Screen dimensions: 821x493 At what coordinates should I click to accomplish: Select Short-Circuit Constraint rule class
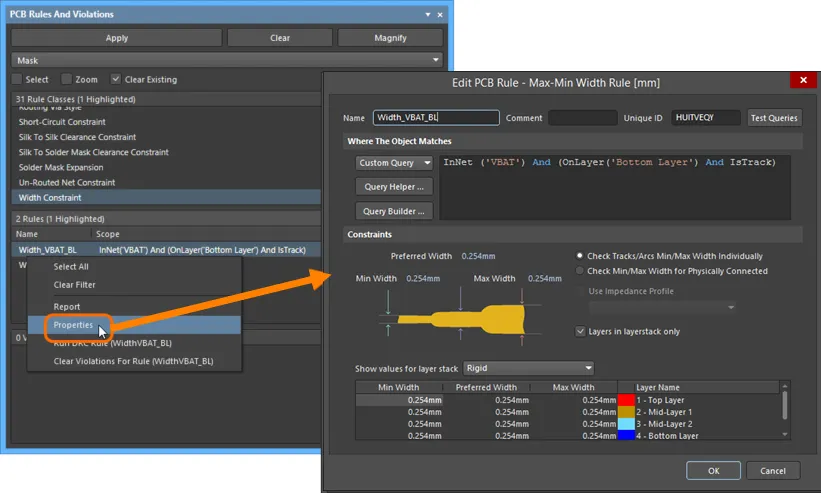pyautogui.click(x=62, y=122)
